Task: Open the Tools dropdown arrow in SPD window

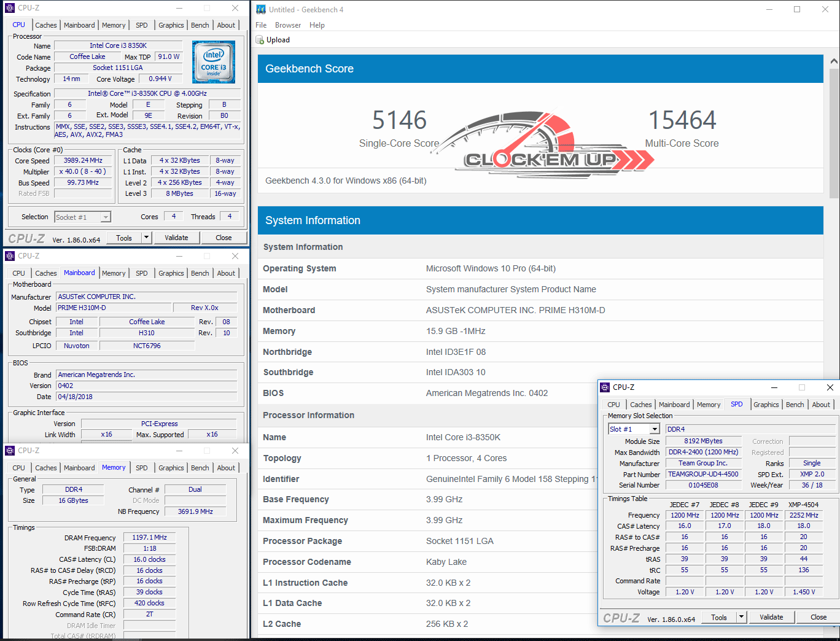Action: 741,617
